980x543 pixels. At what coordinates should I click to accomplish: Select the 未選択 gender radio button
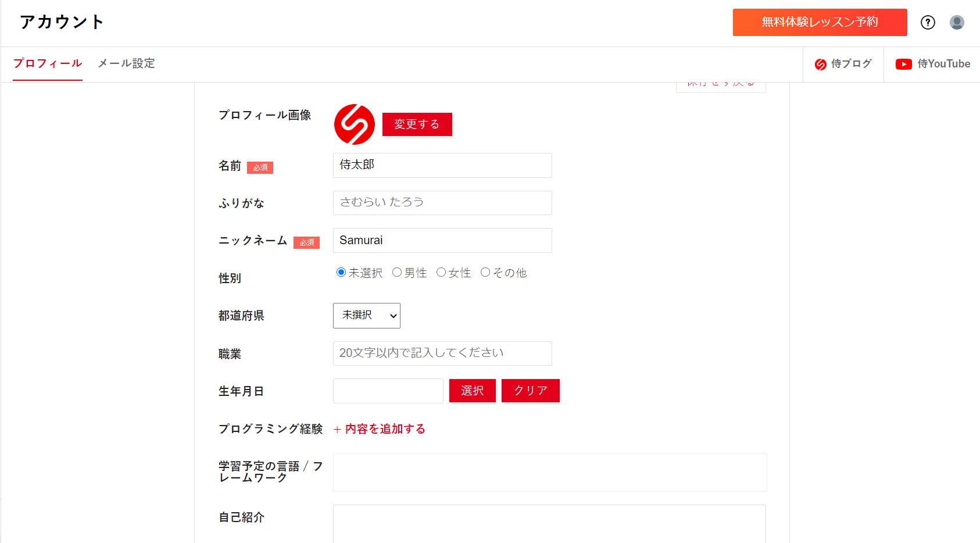coord(341,272)
